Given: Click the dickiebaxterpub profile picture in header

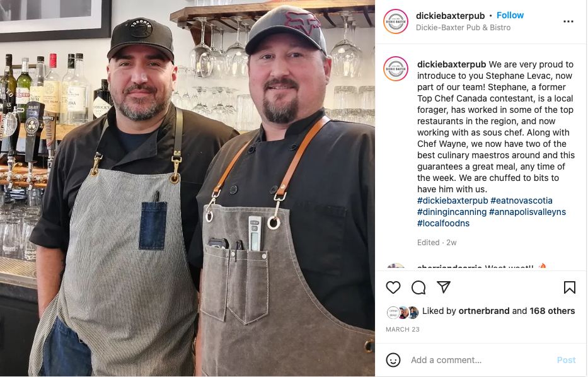Looking at the screenshot, I should pos(396,21).
